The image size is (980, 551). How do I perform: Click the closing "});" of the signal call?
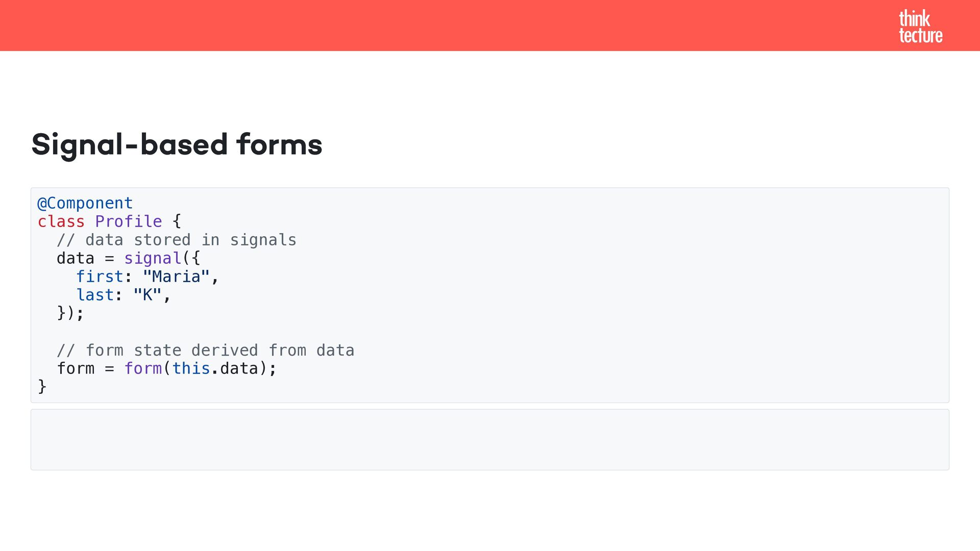click(x=70, y=312)
